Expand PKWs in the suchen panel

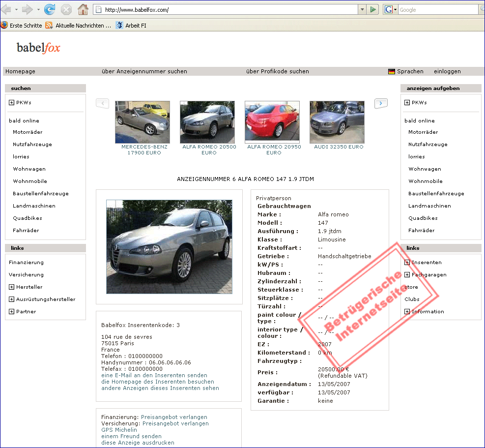coord(11,102)
